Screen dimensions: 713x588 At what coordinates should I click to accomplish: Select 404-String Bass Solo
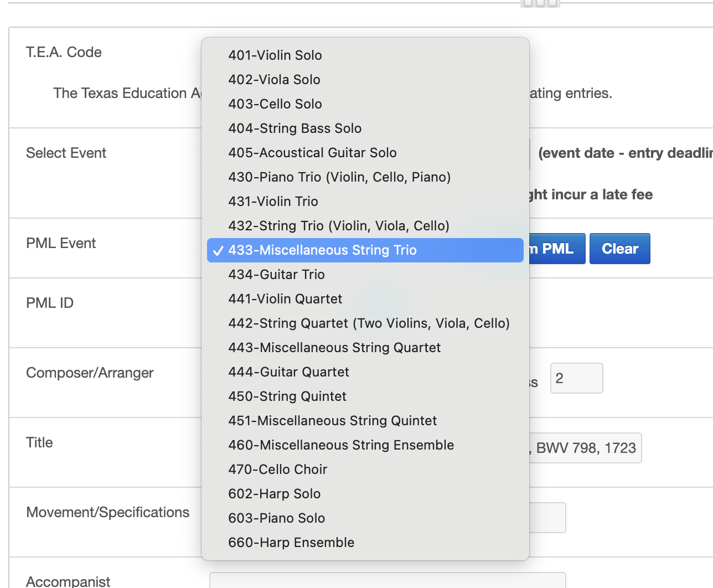[294, 128]
